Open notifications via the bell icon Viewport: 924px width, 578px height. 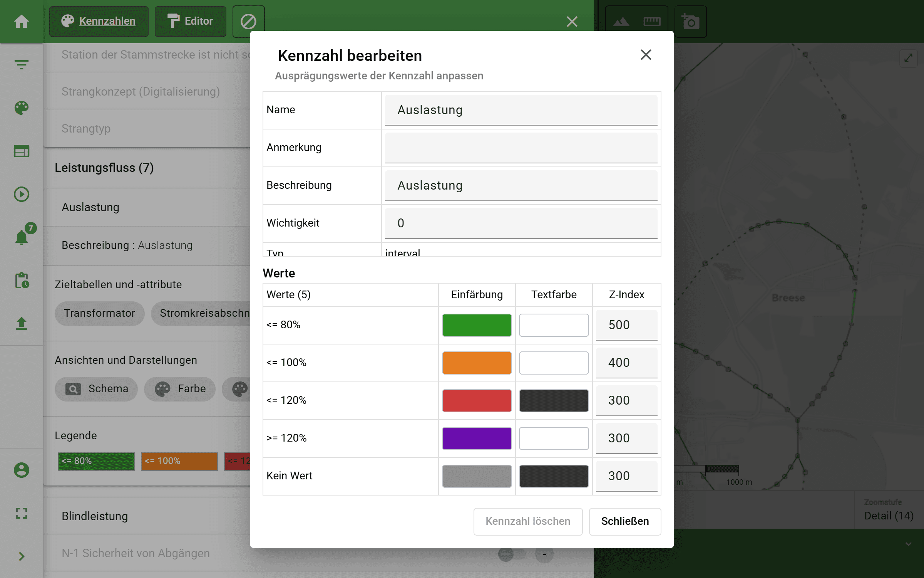coord(21,237)
